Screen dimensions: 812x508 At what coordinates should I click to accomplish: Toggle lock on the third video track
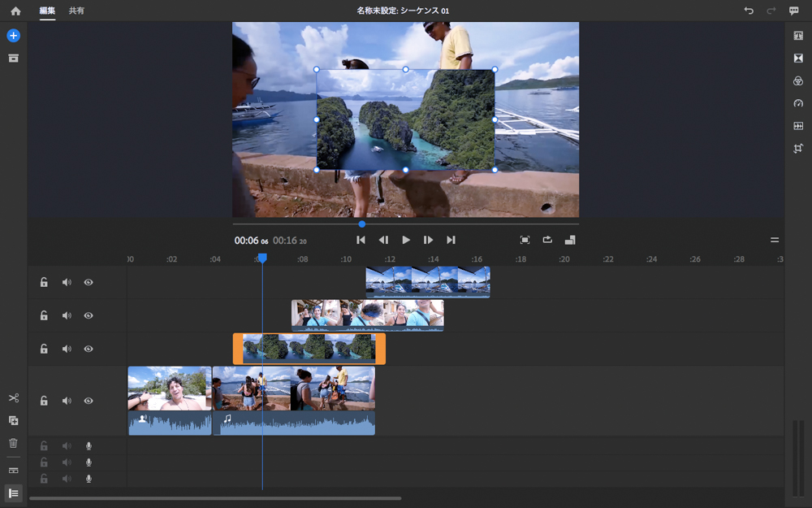point(44,349)
